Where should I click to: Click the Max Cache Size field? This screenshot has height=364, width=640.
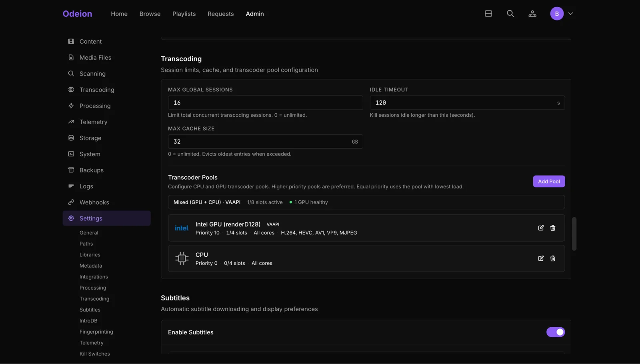click(265, 142)
